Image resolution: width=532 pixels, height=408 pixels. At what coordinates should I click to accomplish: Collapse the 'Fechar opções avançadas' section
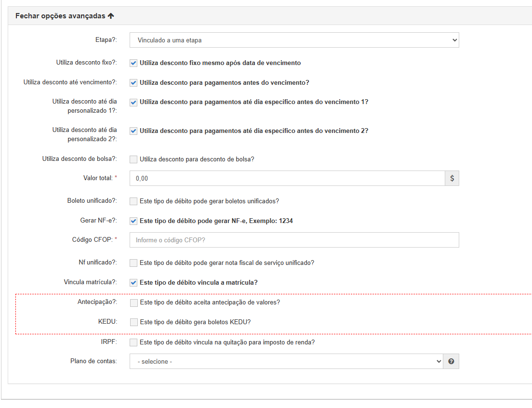click(x=65, y=16)
